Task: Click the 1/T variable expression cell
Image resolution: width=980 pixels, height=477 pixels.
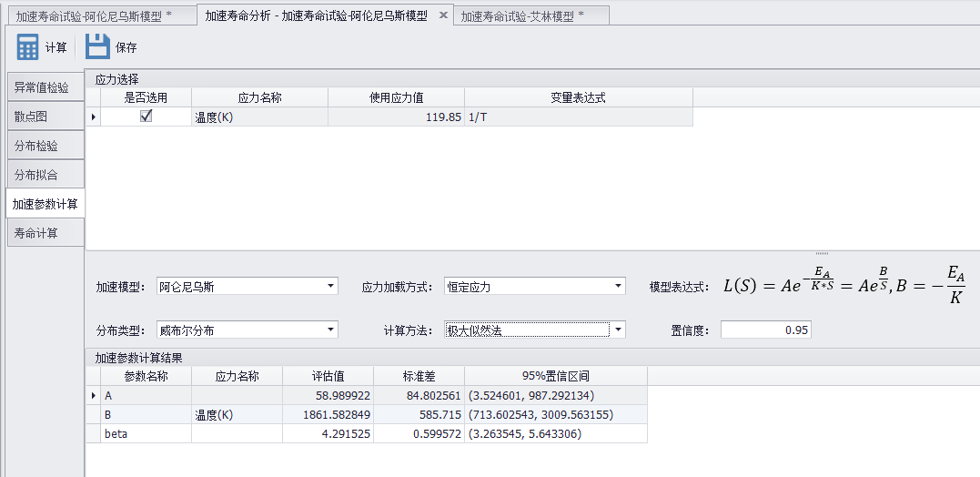Action: click(x=579, y=117)
